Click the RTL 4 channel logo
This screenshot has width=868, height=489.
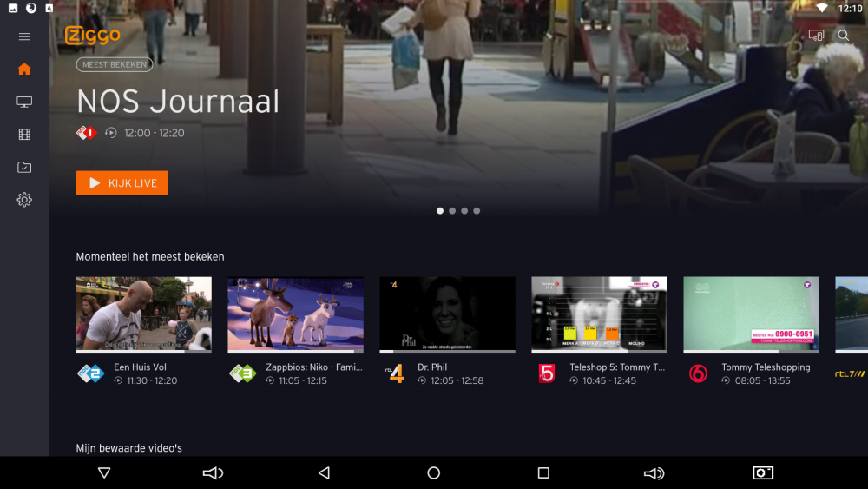coord(395,373)
